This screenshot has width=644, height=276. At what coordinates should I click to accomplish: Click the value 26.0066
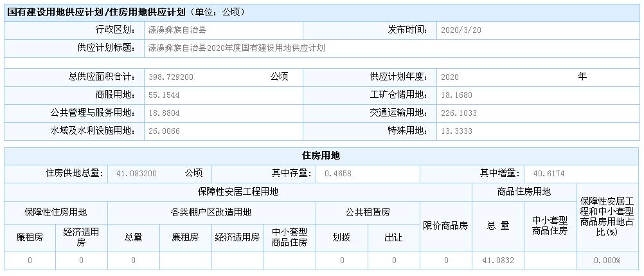164,131
